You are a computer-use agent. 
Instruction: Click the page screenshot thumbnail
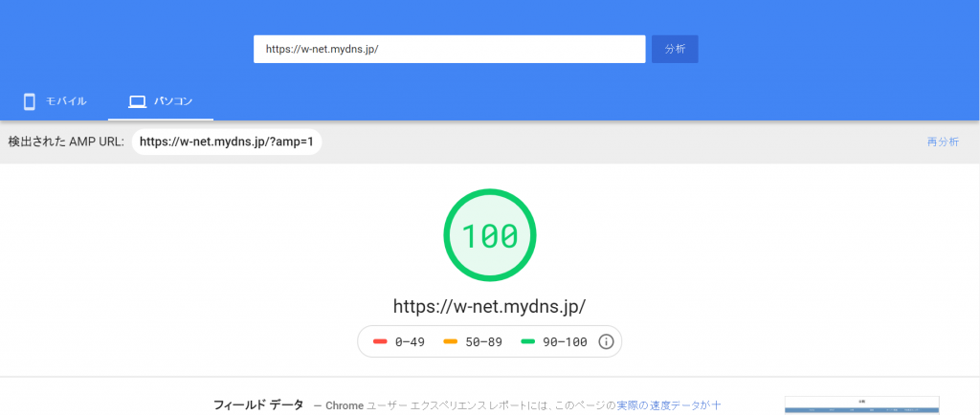(861, 404)
